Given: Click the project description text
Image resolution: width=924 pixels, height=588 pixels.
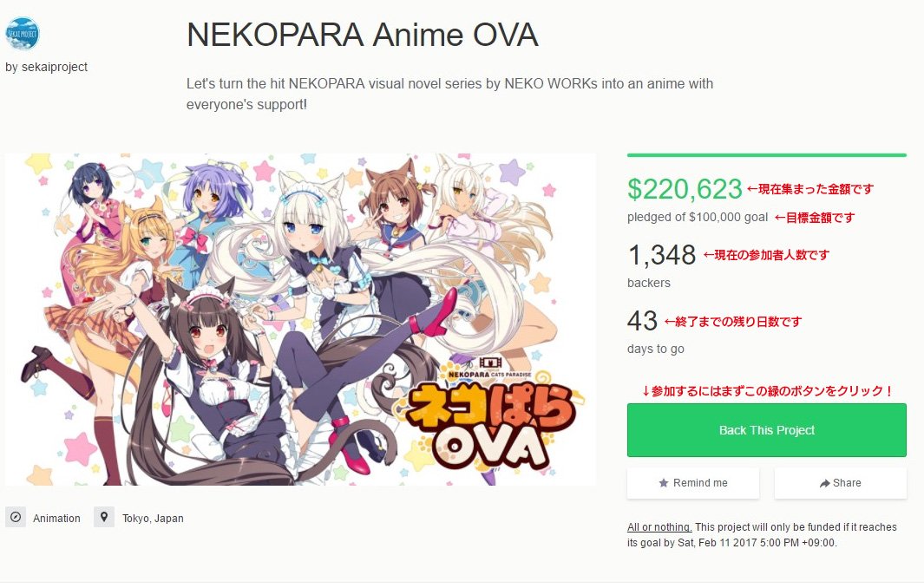Looking at the screenshot, I should point(449,95).
